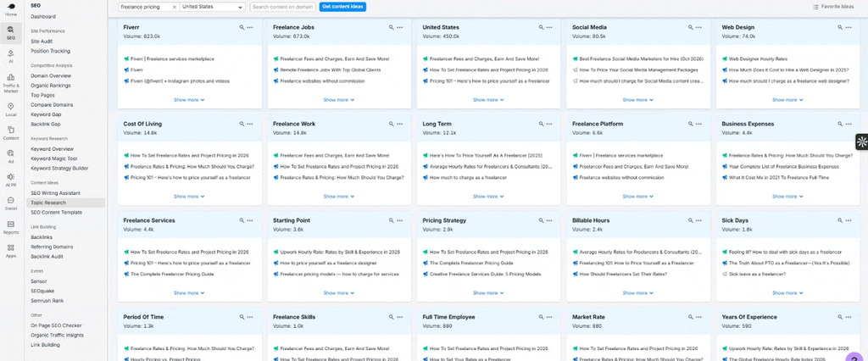Open Keyword Magic Tool in sidebar
This screenshot has width=868, height=361.
coord(54,159)
